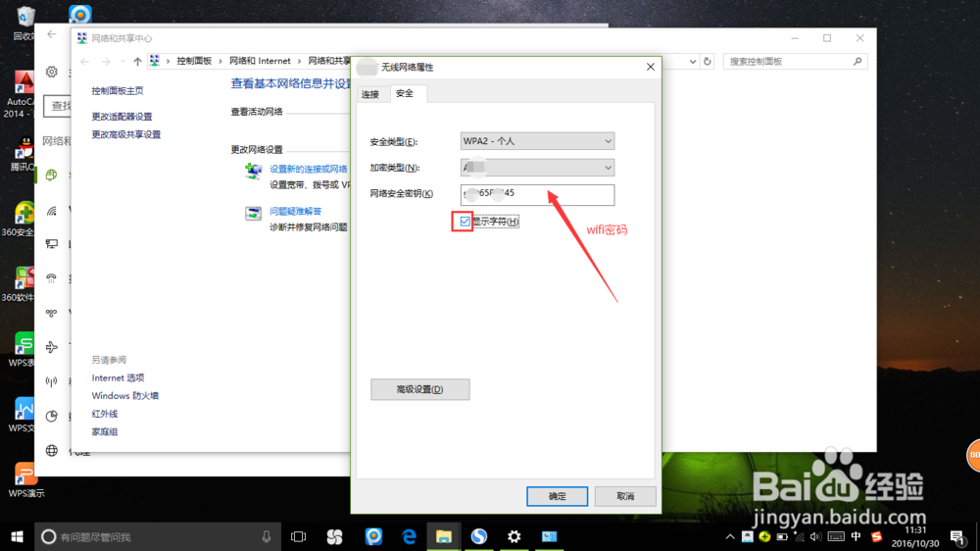The height and width of the screenshot is (551, 980).
Task: Open 更改适配器设置 link
Action: pos(122,117)
